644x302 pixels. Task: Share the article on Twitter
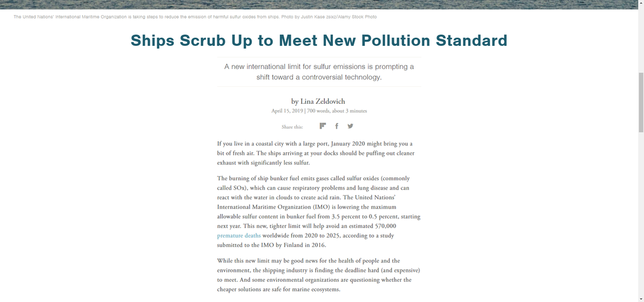coord(350,126)
